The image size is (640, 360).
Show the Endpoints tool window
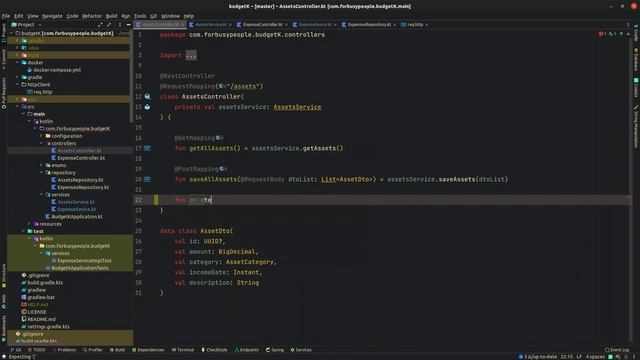tap(247, 350)
